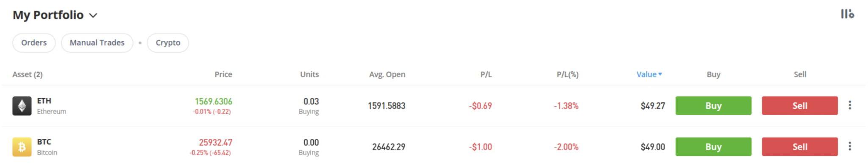The height and width of the screenshot is (167, 868).
Task: Open column settings icon at top right
Action: click(847, 14)
